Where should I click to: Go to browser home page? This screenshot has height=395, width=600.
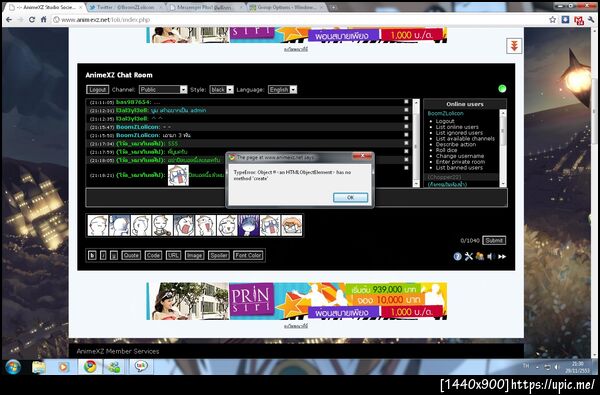pos(44,20)
